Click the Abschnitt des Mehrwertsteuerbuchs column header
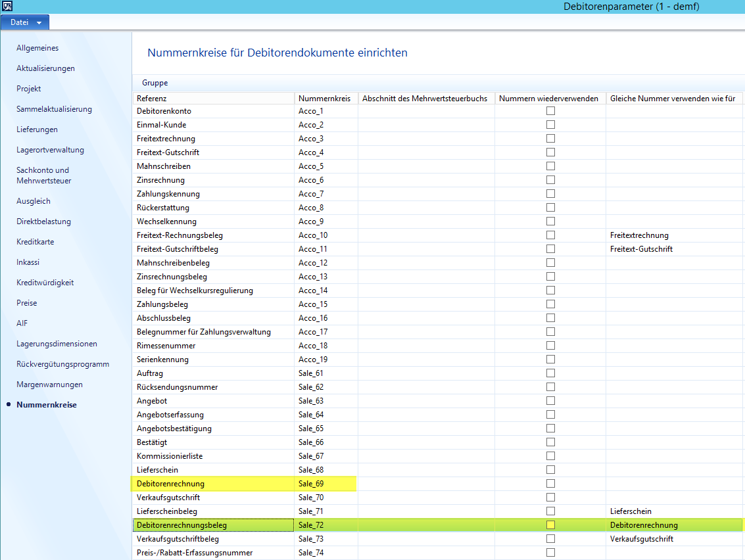The image size is (745, 560). [x=425, y=98]
